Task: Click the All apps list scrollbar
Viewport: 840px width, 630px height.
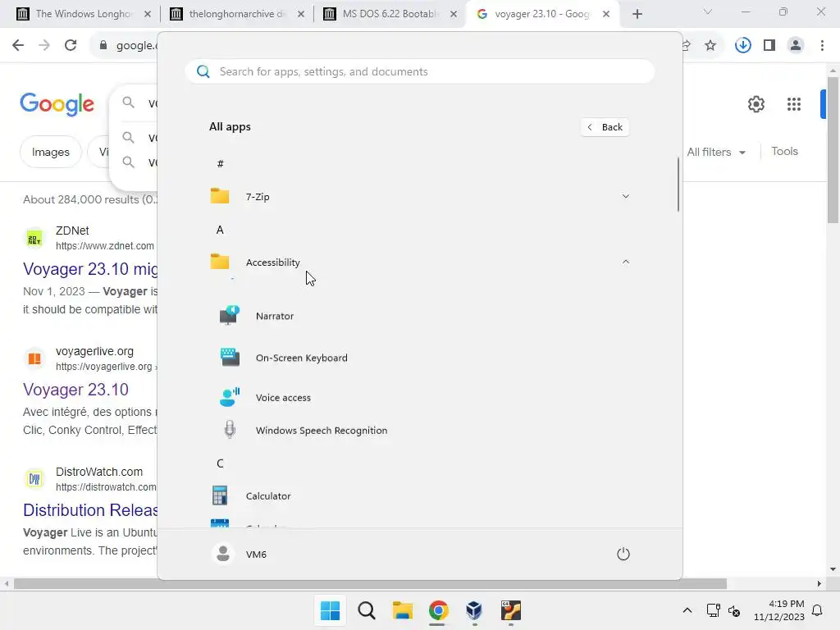Action: (x=678, y=185)
